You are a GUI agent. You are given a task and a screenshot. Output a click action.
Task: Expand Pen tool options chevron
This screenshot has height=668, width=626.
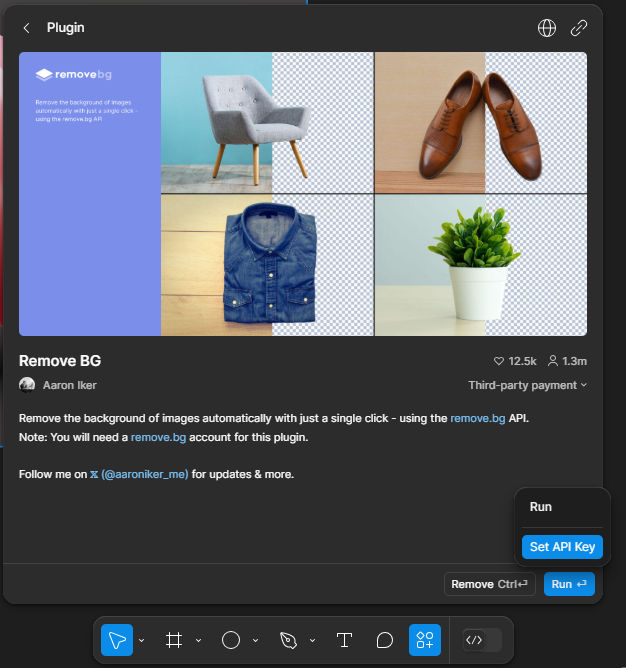[312, 640]
